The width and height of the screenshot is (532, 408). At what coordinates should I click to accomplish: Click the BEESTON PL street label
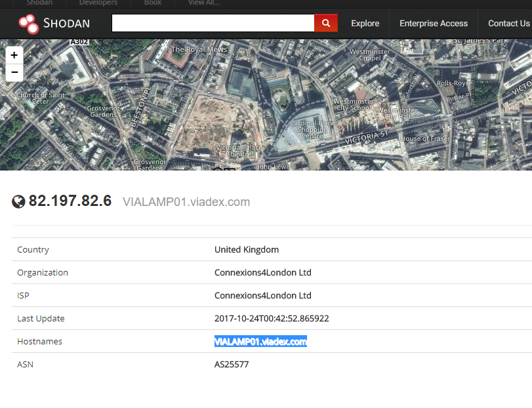tap(140, 107)
